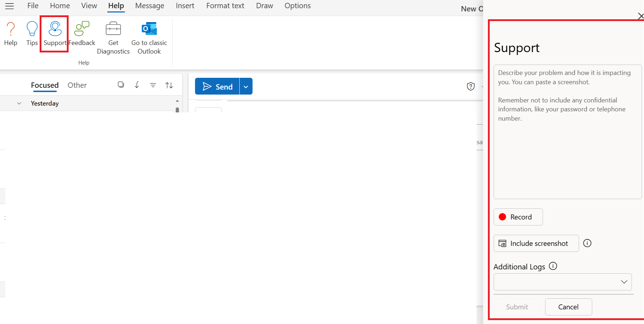The height and width of the screenshot is (324, 644).
Task: Click info icon beside Include screenshot
Action: pyautogui.click(x=587, y=243)
